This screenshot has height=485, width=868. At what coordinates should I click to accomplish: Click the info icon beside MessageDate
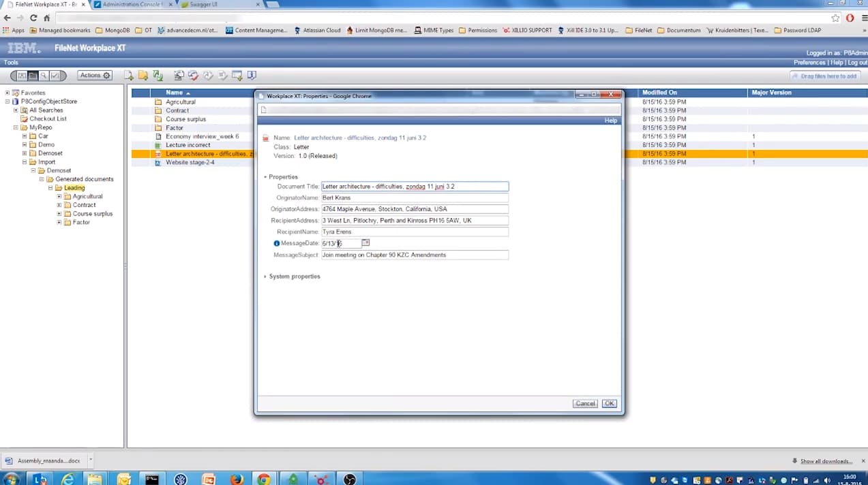(276, 243)
